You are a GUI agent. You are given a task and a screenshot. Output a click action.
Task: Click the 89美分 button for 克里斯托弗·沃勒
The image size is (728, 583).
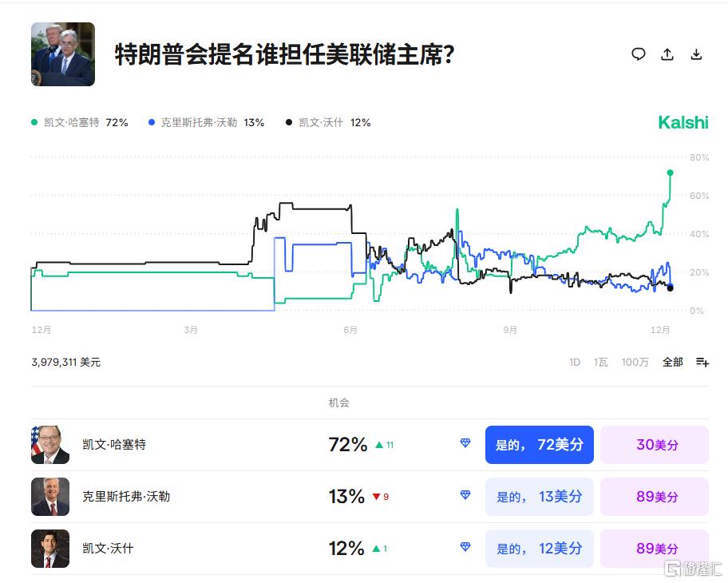655,496
